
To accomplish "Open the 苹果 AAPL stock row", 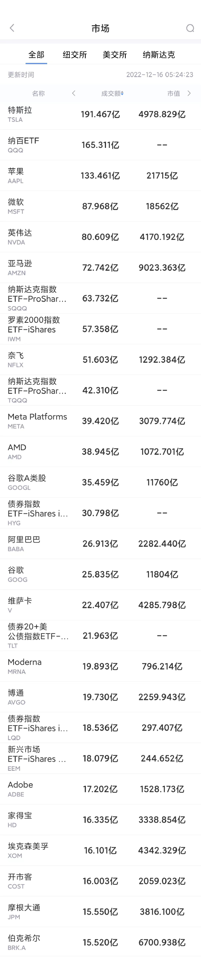I will click(100, 176).
